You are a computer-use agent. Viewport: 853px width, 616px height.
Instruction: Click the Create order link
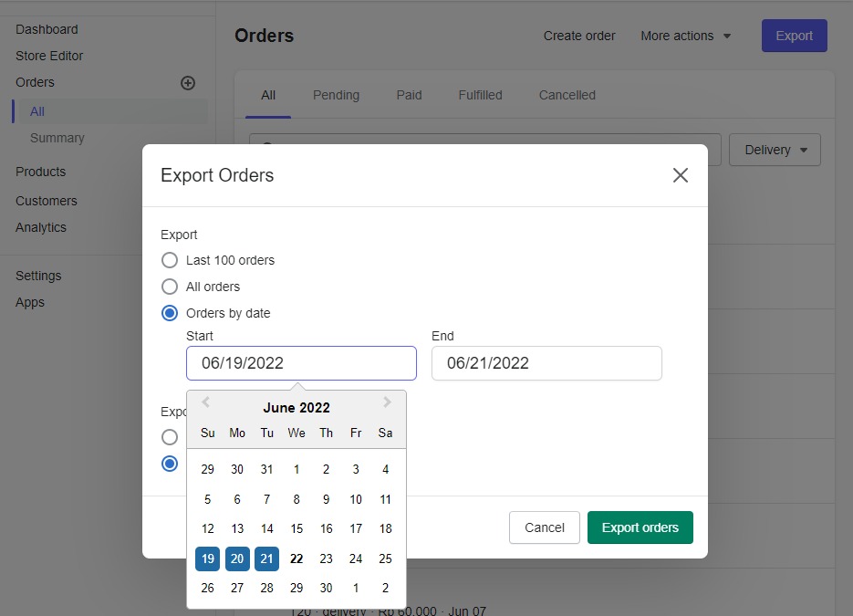coord(579,36)
